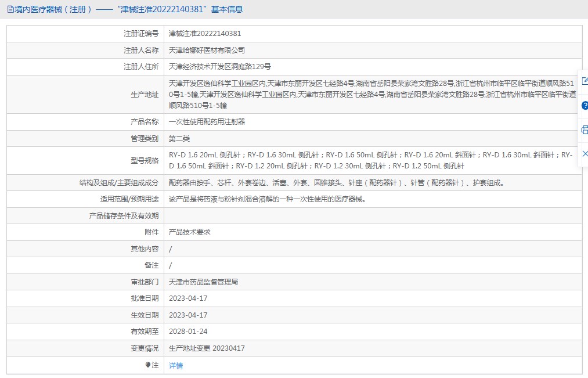
Task: Click the 附件 row label
Action: tap(151, 232)
